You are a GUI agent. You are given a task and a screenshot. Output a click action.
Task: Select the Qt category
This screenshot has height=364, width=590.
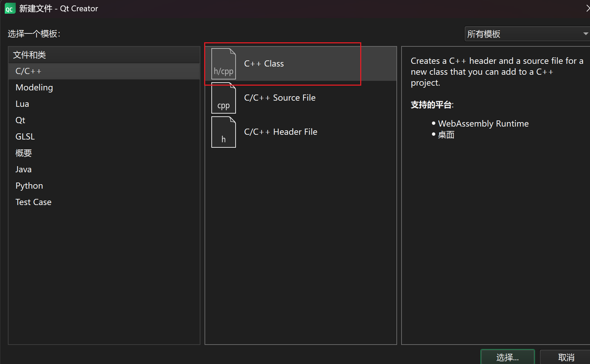pos(104,120)
